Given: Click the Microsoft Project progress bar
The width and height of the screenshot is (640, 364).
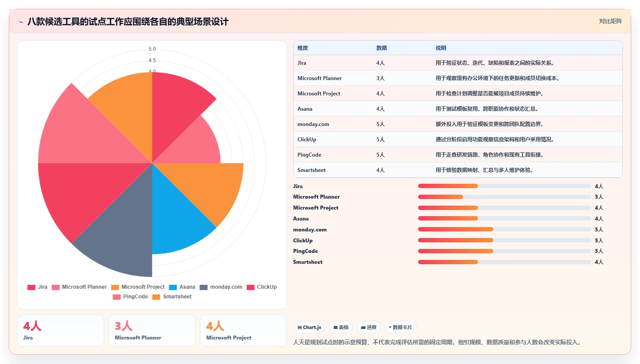Looking at the screenshot, I should click(x=504, y=208).
